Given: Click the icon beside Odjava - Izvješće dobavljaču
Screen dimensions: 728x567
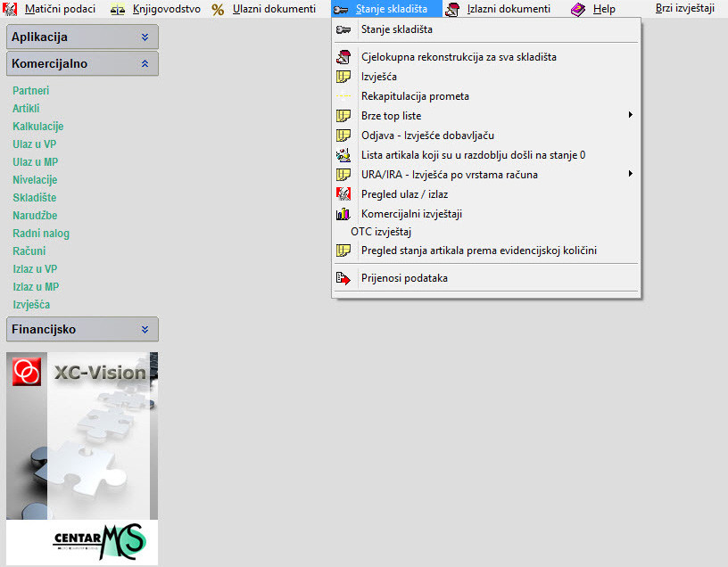Looking at the screenshot, I should click(x=343, y=136).
